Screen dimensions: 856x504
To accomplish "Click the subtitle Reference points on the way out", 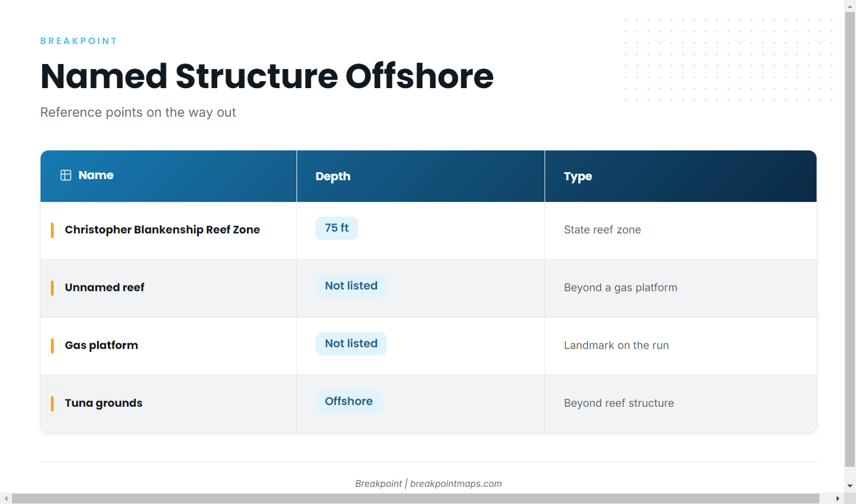I will tap(138, 112).
